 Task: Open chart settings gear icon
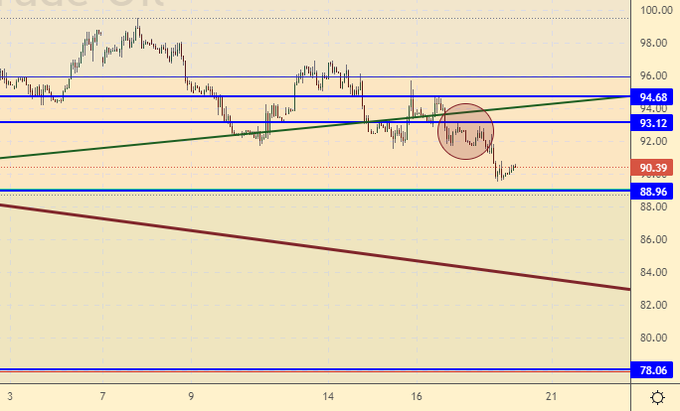click(657, 397)
